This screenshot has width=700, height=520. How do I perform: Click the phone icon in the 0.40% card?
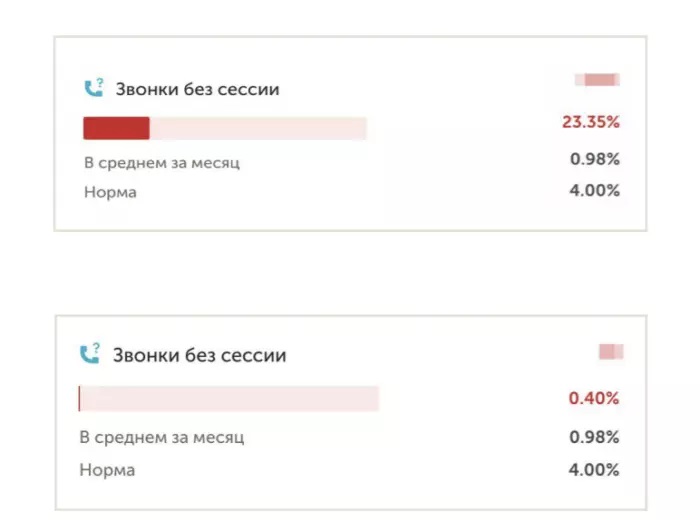tap(90, 354)
